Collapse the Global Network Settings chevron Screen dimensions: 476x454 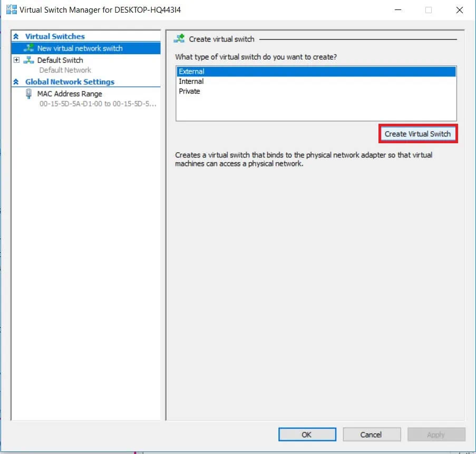point(16,82)
